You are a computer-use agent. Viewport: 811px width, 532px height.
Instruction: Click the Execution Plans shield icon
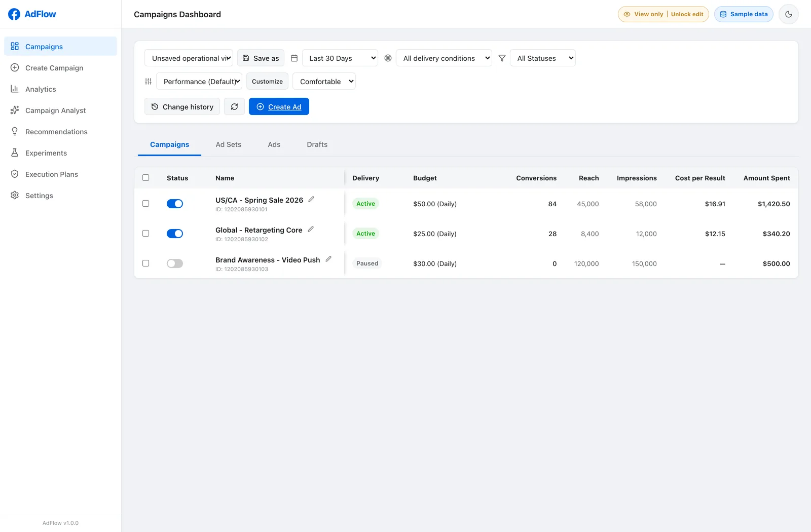tap(15, 174)
